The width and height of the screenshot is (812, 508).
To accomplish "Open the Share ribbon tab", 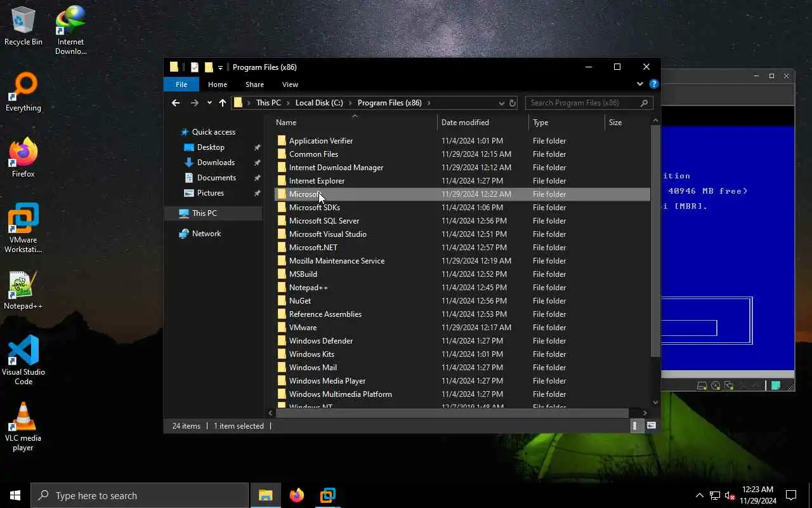I will click(254, 84).
